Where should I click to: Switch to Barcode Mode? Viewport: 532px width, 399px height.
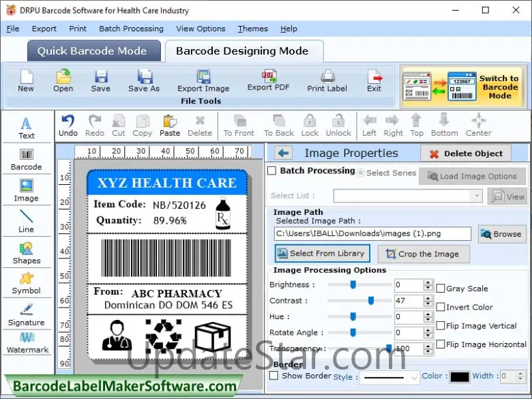463,87
